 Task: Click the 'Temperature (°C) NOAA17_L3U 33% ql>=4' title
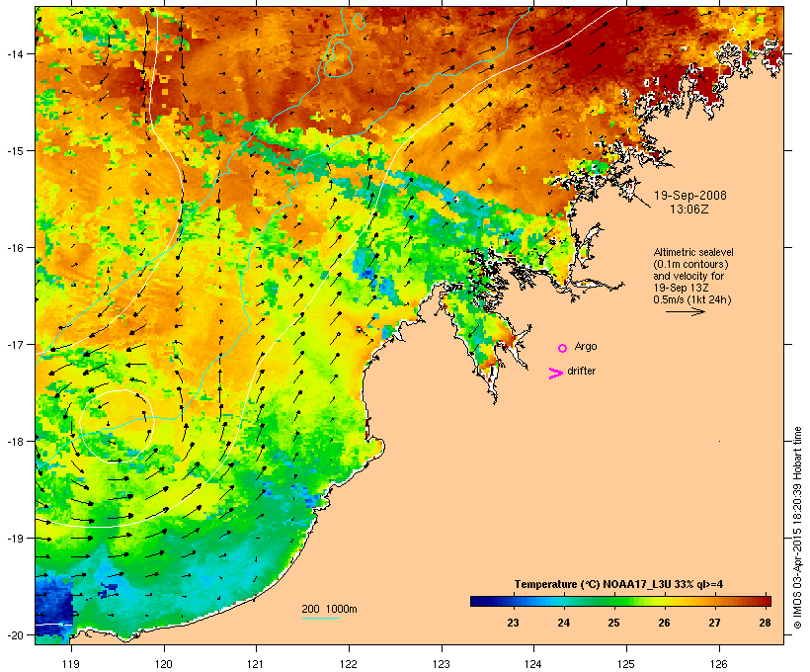pos(618,584)
